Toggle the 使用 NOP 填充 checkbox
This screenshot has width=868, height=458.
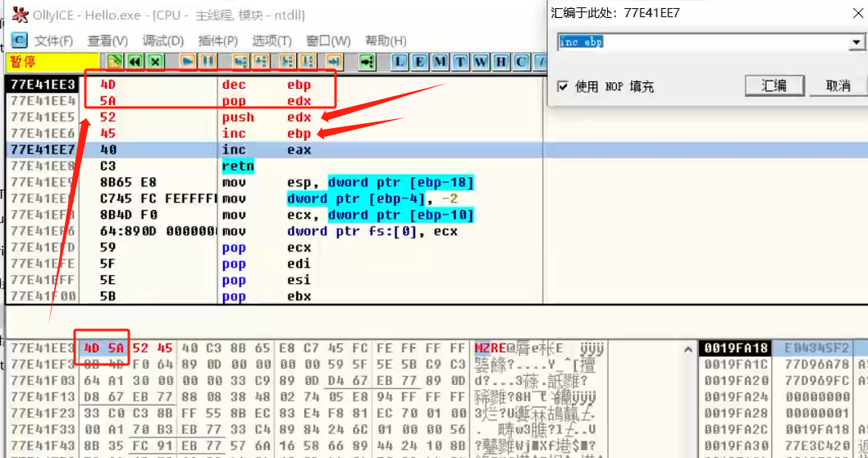[563, 86]
